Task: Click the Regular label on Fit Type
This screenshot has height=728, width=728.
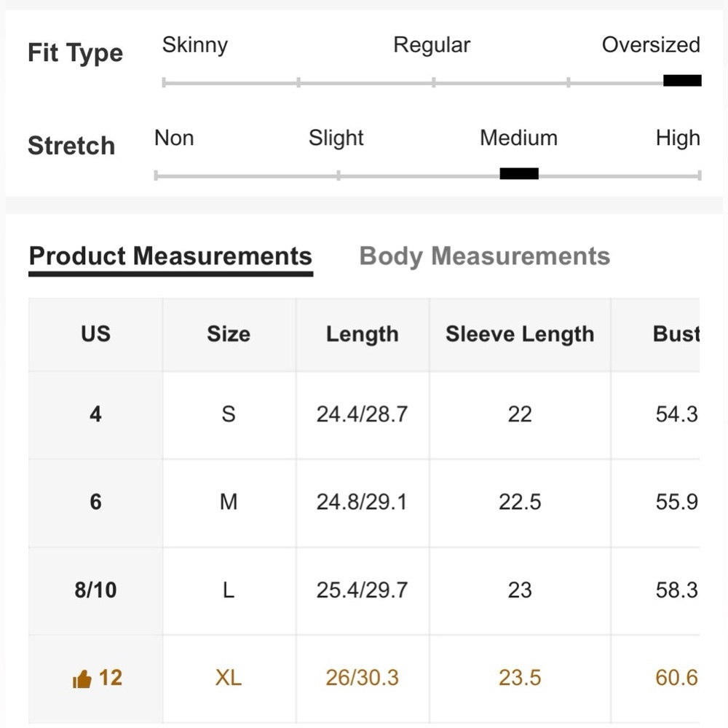Action: pos(432,44)
